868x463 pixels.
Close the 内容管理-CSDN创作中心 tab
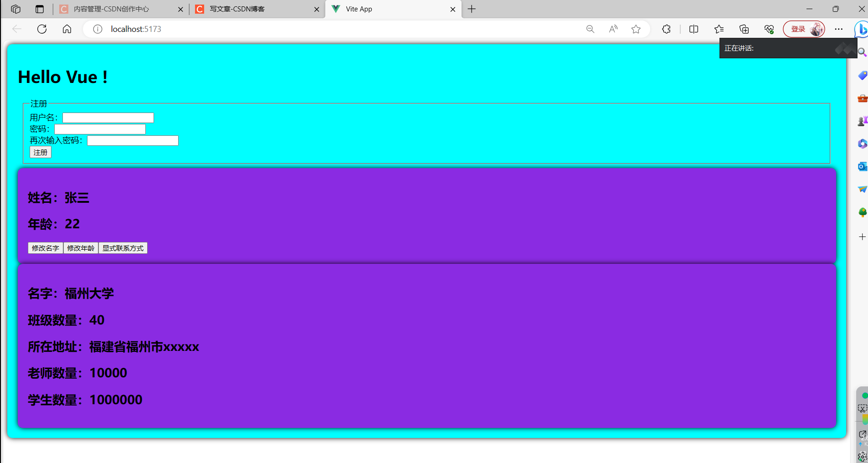[180, 9]
